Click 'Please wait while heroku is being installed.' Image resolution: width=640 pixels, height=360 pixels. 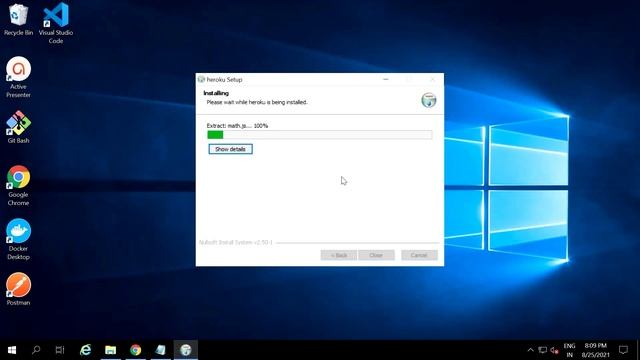(x=257, y=102)
